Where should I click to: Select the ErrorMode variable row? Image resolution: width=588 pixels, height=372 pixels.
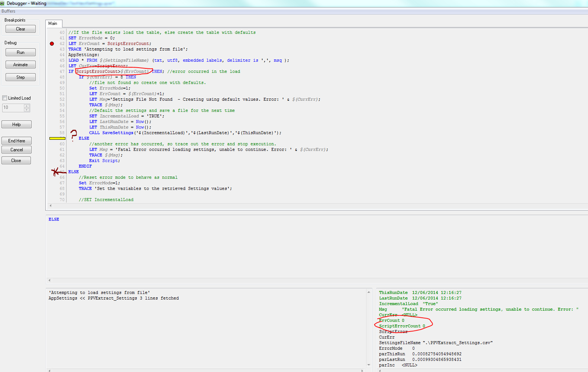coord(397,348)
